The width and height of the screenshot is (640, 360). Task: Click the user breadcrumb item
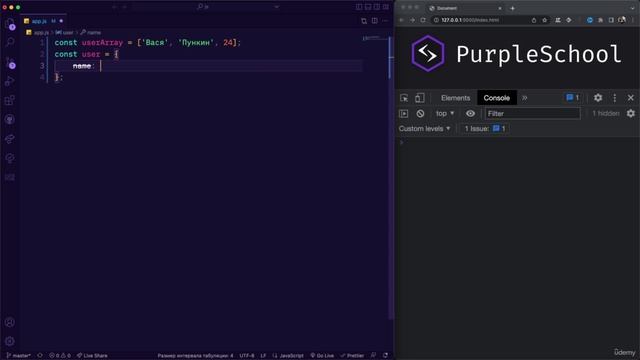pyautogui.click(x=64, y=32)
